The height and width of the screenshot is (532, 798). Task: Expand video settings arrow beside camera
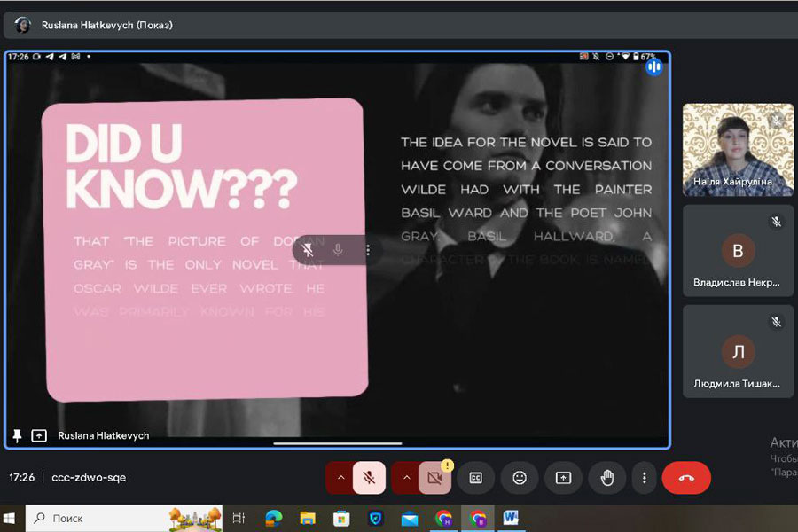coord(406,478)
